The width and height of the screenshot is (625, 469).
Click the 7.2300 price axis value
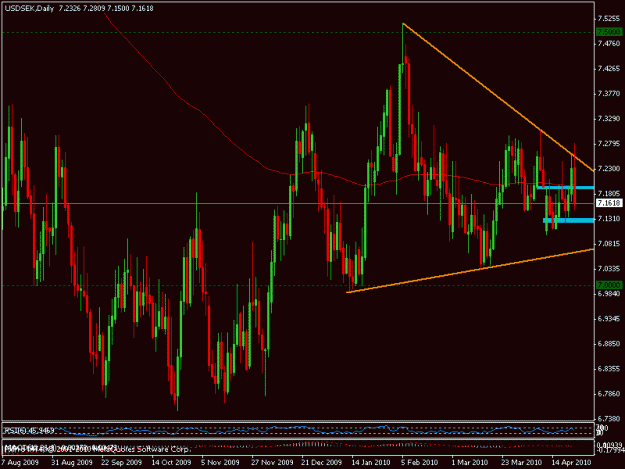609,169
